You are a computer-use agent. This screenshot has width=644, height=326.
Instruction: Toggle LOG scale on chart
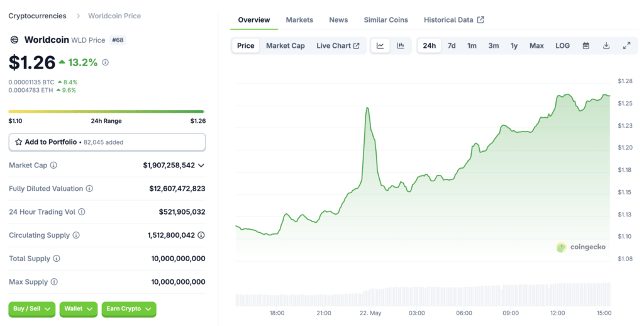click(x=563, y=46)
